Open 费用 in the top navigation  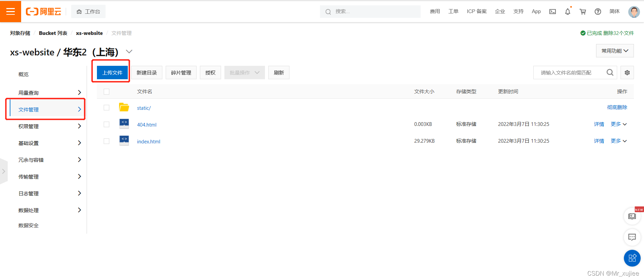(x=435, y=11)
